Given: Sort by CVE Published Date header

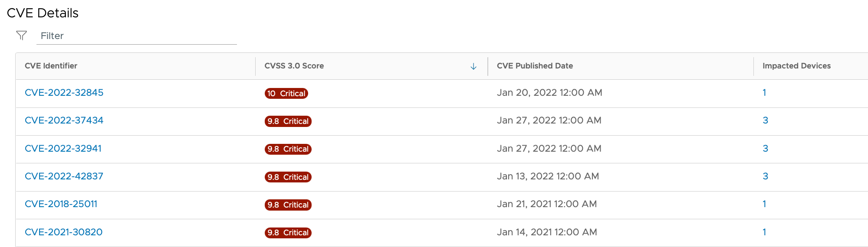Looking at the screenshot, I should click(535, 66).
